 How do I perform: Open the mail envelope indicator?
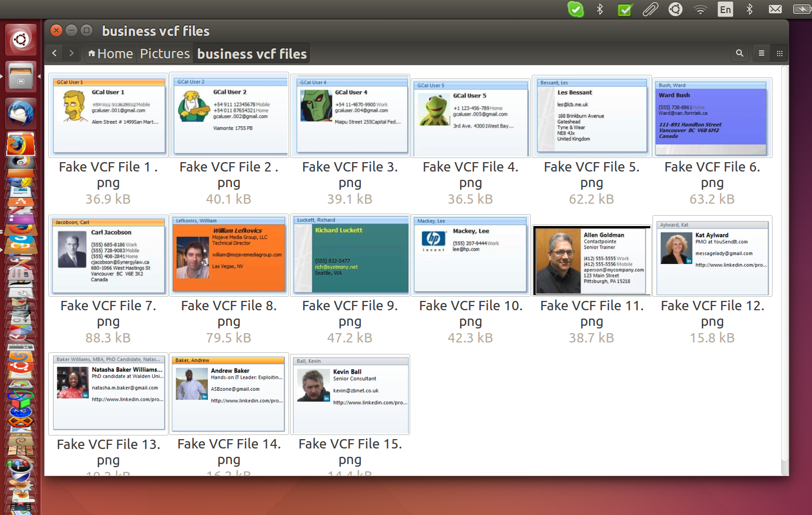775,9
